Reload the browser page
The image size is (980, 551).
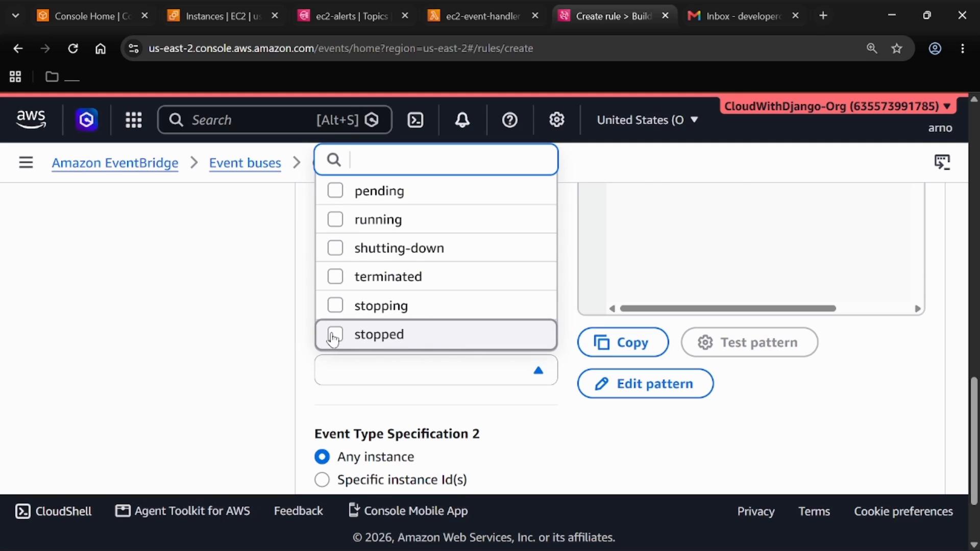coord(73,48)
